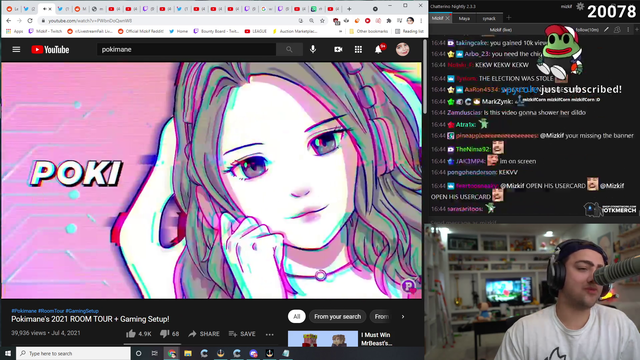Add a new Chatterino tab with plus

[x=509, y=18]
